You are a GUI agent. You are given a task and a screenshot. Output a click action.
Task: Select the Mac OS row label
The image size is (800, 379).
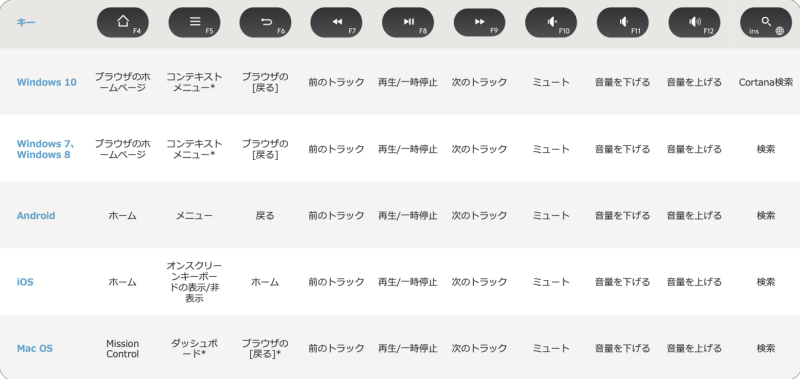tap(35, 348)
